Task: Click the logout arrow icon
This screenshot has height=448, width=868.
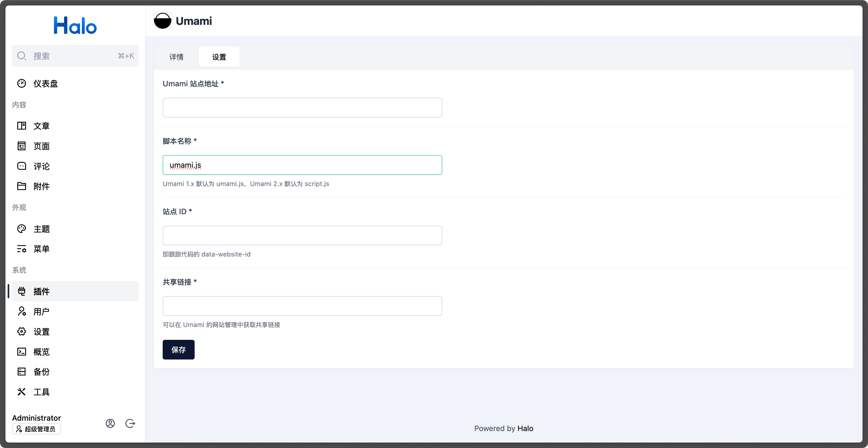Action: (x=130, y=423)
